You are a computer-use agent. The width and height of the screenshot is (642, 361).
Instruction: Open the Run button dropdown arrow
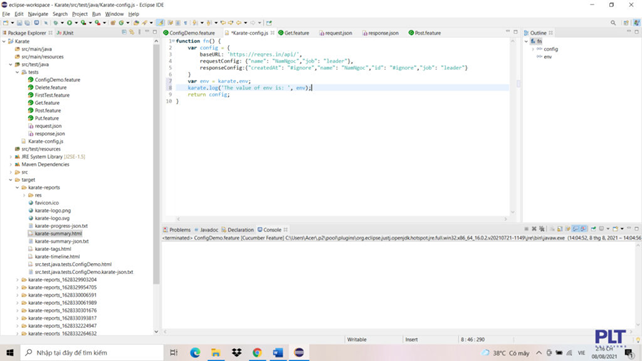pos(76,23)
